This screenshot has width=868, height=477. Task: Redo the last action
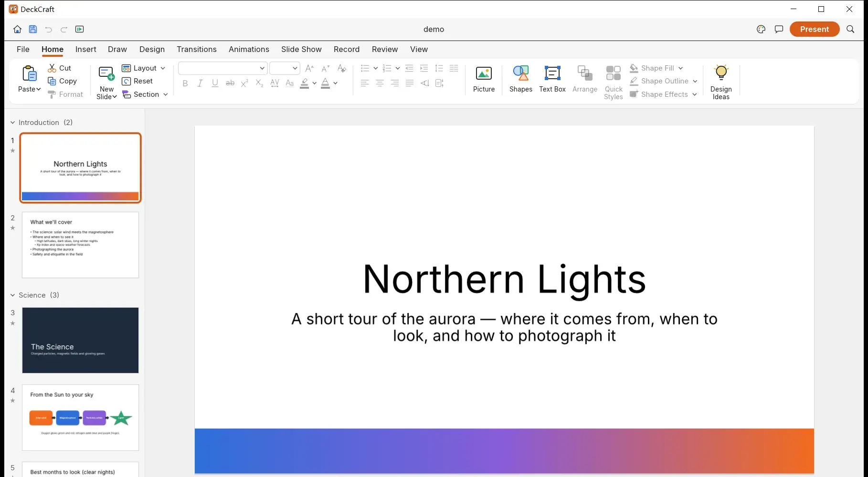(x=64, y=29)
